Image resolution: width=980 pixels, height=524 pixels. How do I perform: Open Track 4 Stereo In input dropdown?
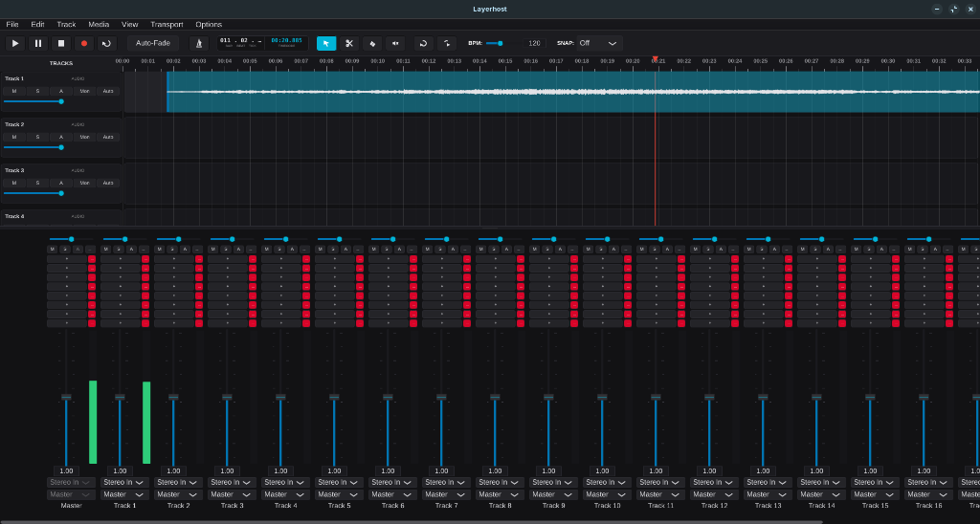pyautogui.click(x=285, y=482)
